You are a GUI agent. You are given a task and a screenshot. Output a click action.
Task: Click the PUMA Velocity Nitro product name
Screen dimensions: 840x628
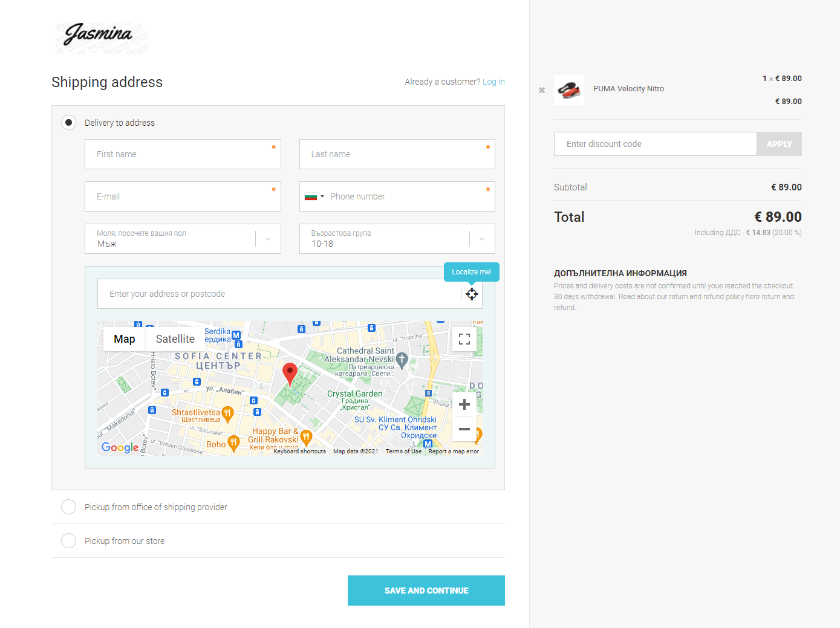point(628,89)
